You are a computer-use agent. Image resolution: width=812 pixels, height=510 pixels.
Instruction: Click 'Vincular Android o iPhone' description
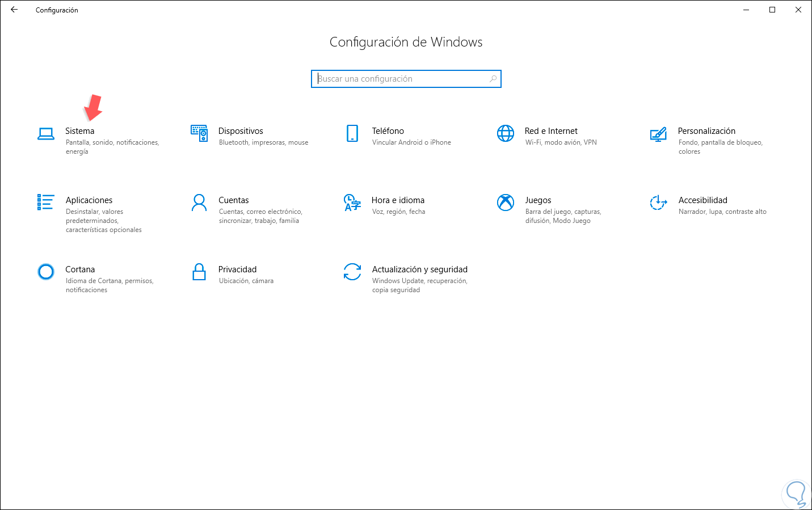pos(411,142)
